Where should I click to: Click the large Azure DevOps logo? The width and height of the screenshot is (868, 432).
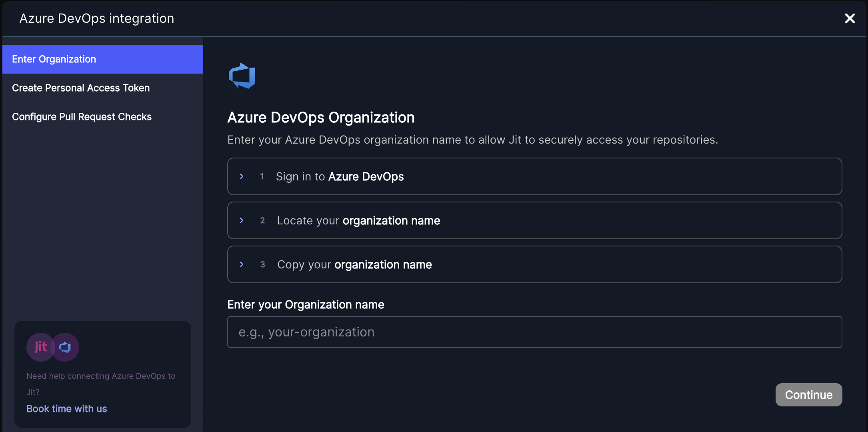[x=242, y=76]
